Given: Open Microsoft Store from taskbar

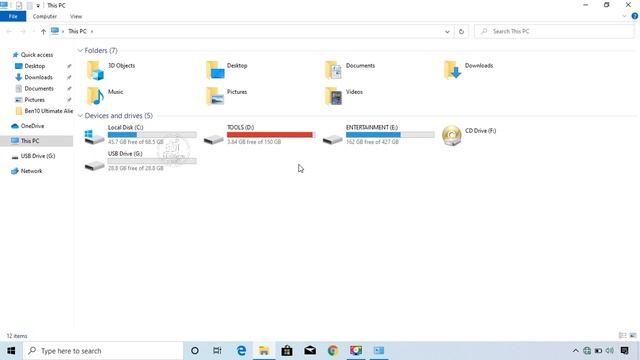Looking at the screenshot, I should click(x=287, y=351).
